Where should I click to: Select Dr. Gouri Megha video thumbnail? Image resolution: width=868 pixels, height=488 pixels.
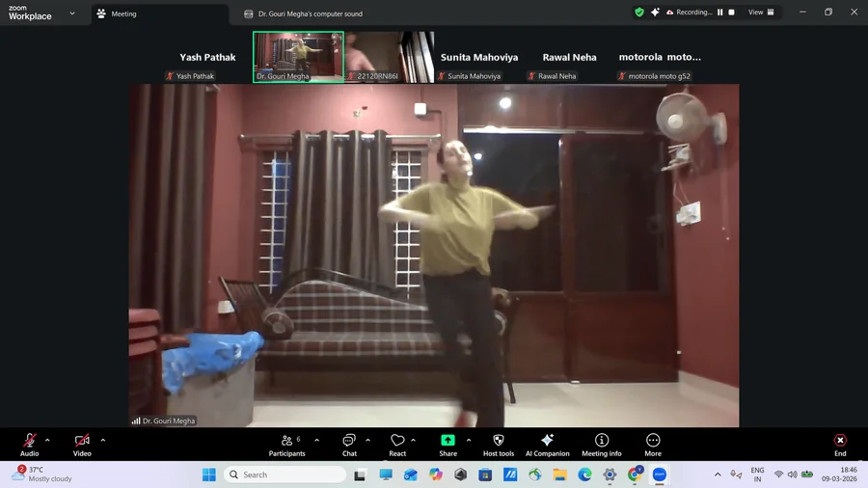click(298, 57)
